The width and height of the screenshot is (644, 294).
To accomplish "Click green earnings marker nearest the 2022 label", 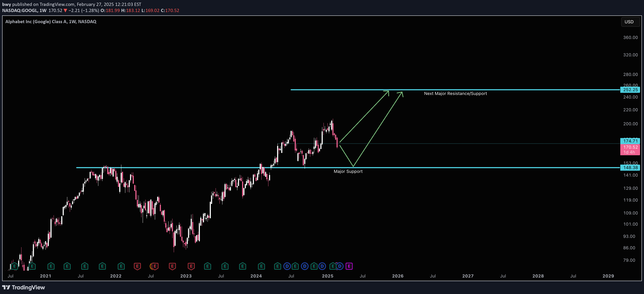I will tap(121, 266).
